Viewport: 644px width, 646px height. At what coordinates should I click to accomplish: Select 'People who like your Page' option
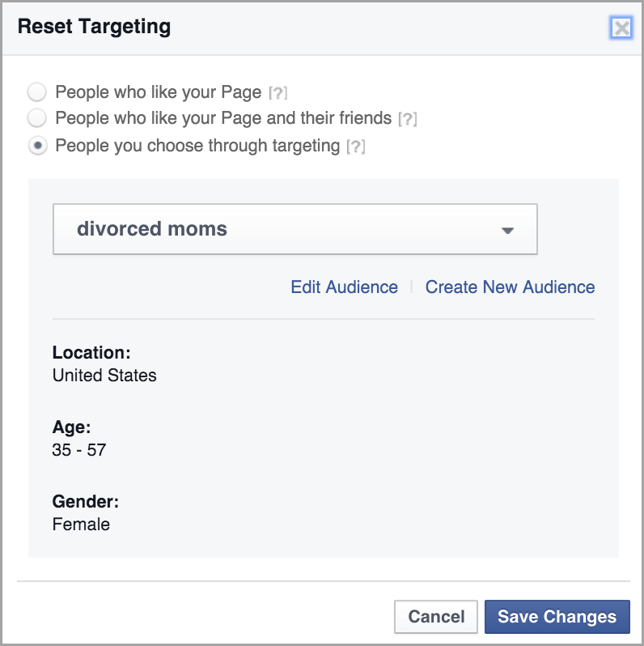[37, 91]
